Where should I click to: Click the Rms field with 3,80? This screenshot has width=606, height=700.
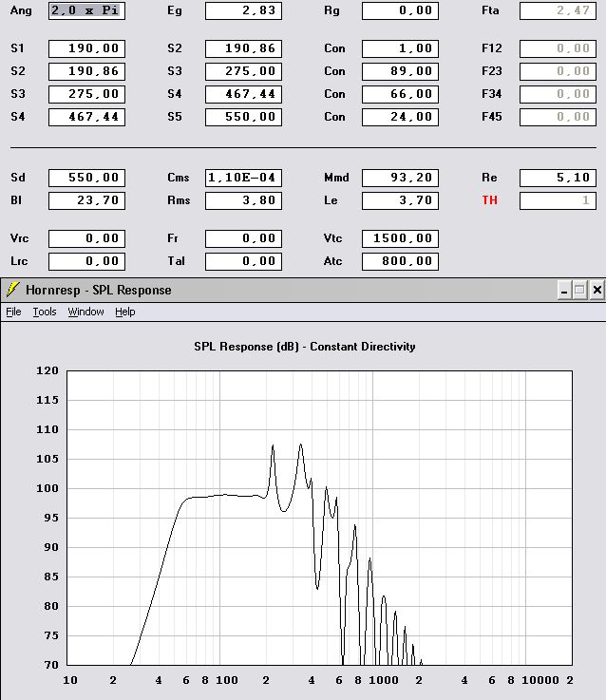click(x=243, y=200)
